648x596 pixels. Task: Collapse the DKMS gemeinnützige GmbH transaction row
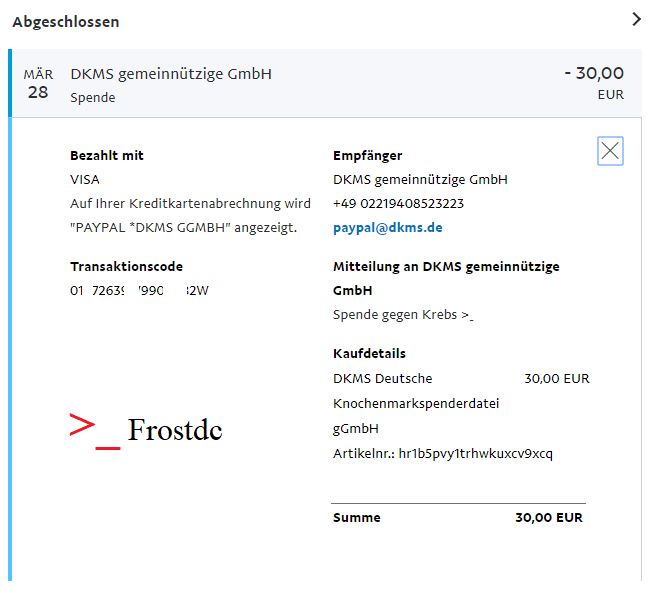coord(326,83)
